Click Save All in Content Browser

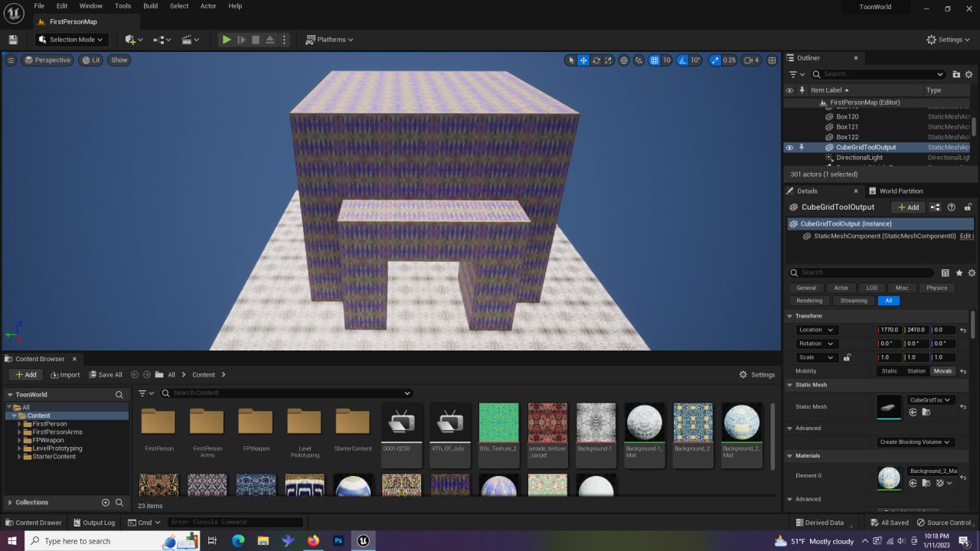(105, 375)
